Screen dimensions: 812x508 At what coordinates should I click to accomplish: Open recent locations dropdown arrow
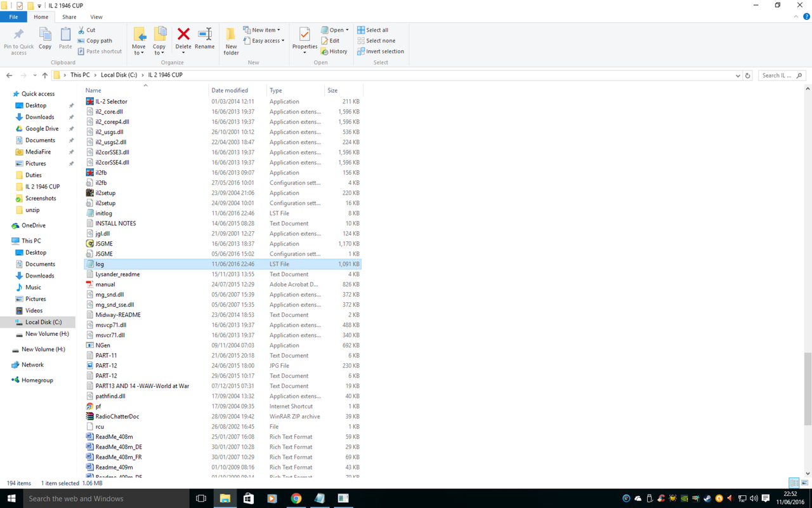[34, 75]
